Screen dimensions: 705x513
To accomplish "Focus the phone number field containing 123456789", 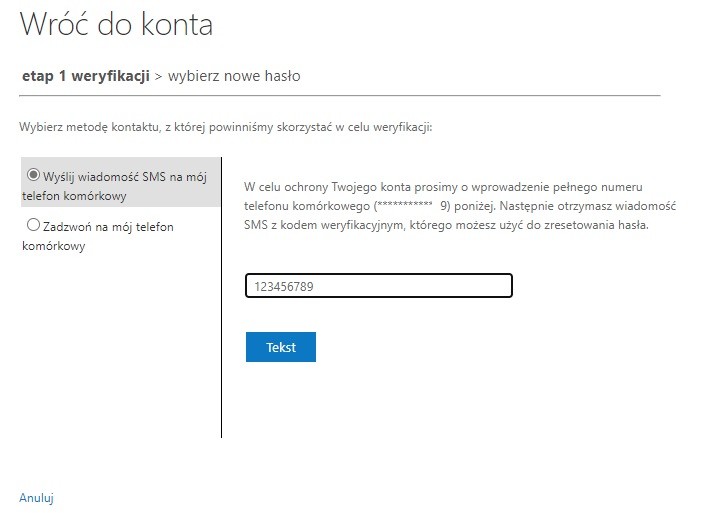I will [379, 286].
